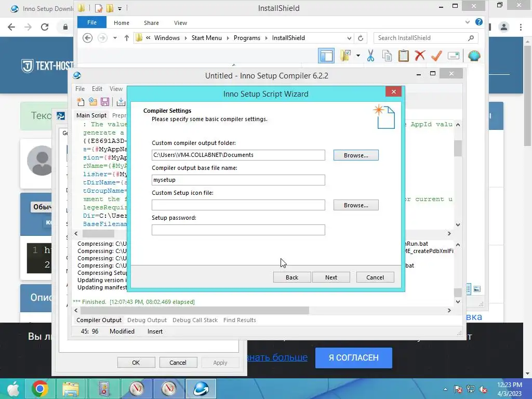Click the Copy icon in Explorer toolbar
This screenshot has height=399, width=532.
tap(387, 56)
